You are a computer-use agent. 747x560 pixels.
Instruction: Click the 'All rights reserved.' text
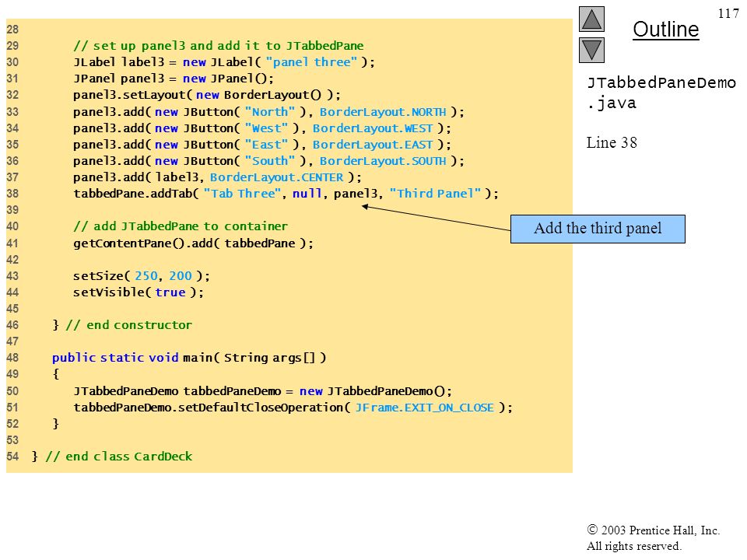pyautogui.click(x=633, y=546)
